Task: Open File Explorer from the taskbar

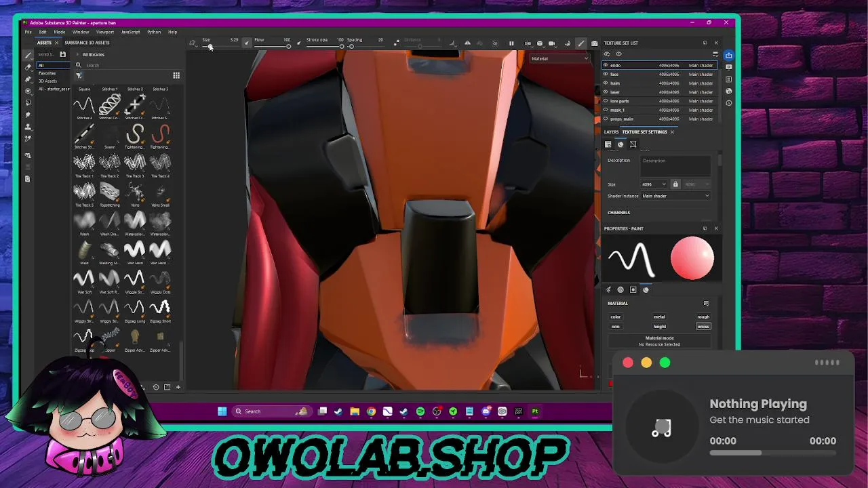Action: [355, 411]
